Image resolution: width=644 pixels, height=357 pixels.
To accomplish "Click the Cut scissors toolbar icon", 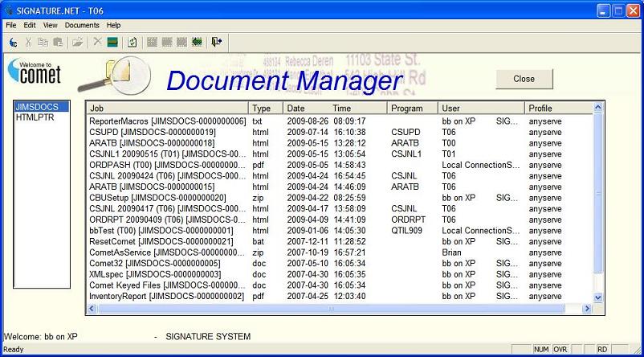I will click(x=28, y=42).
